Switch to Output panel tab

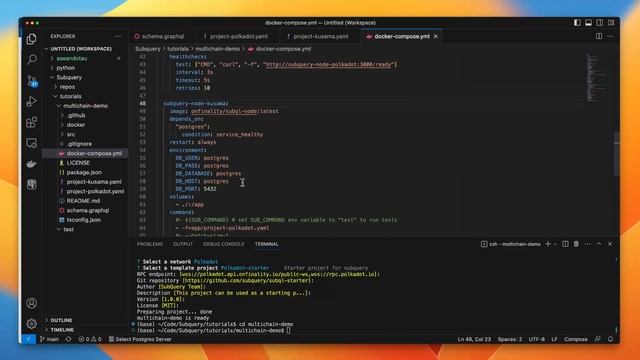(x=183, y=244)
